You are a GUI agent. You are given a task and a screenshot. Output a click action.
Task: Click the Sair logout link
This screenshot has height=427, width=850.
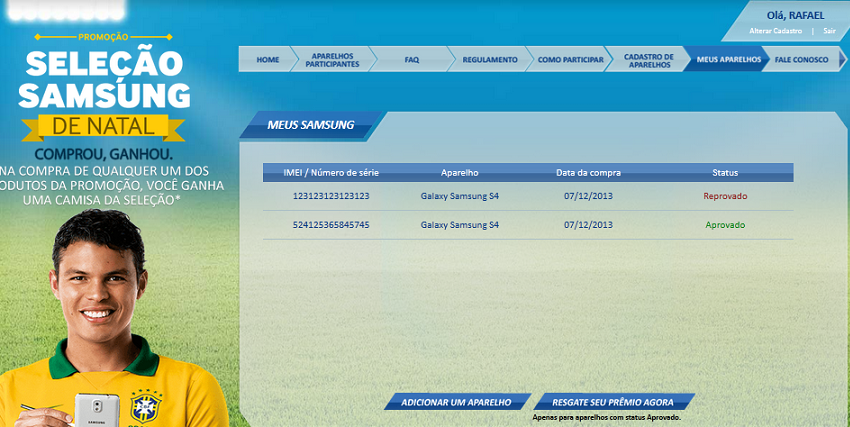(x=829, y=31)
